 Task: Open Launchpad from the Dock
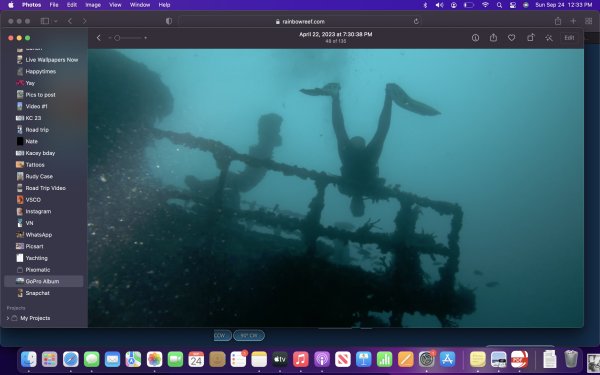click(x=50, y=359)
